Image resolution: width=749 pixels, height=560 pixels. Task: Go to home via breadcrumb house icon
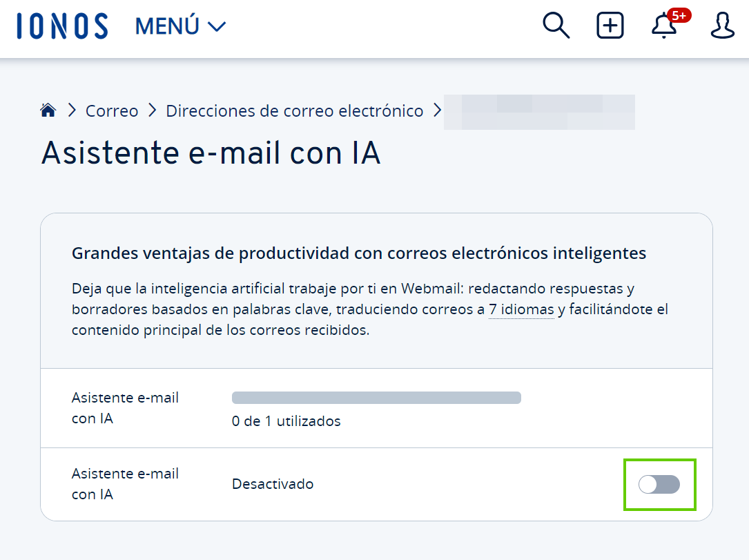pyautogui.click(x=48, y=110)
